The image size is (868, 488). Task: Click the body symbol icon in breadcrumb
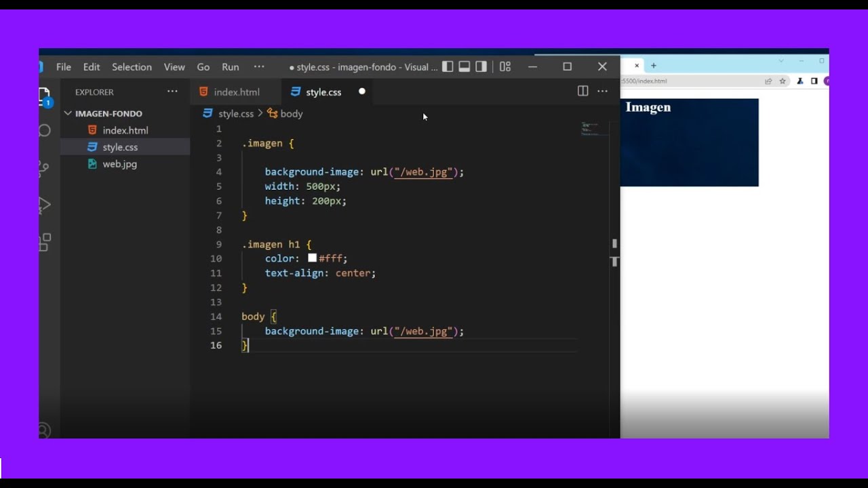click(x=273, y=113)
